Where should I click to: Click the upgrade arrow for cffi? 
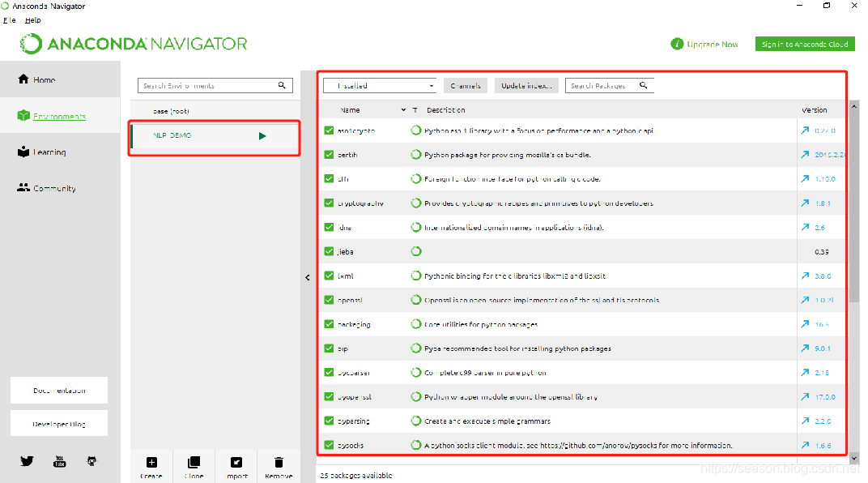click(x=805, y=179)
